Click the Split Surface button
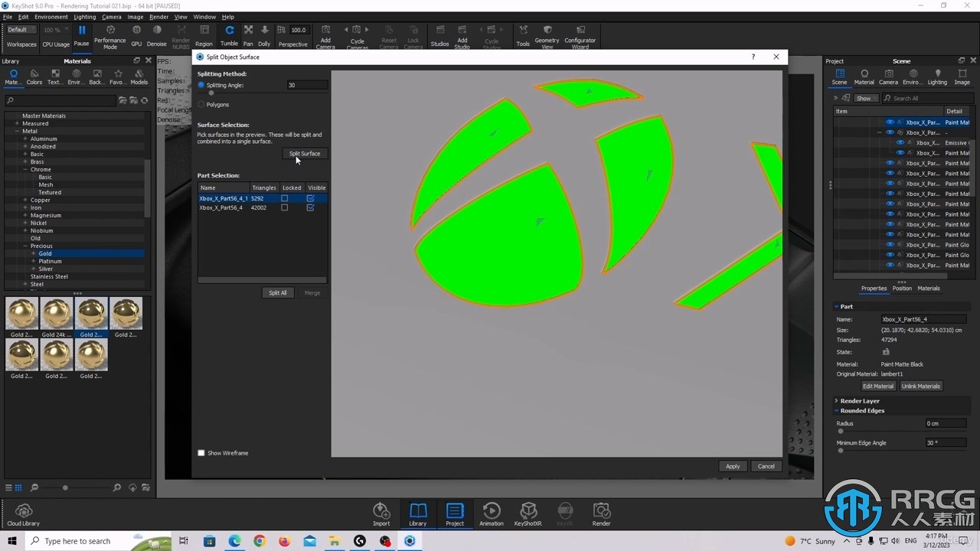980x551 pixels. pos(305,153)
